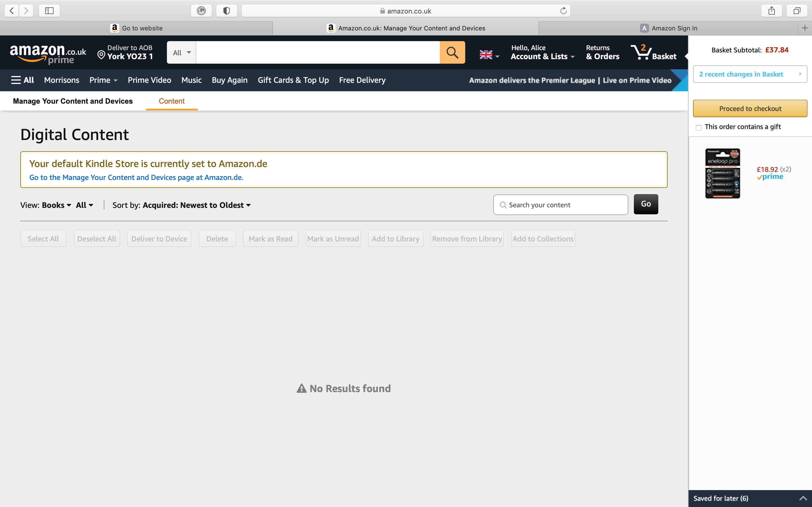Viewport: 812px width, 507px height.
Task: Click the UK flag/language selector icon
Action: (486, 54)
